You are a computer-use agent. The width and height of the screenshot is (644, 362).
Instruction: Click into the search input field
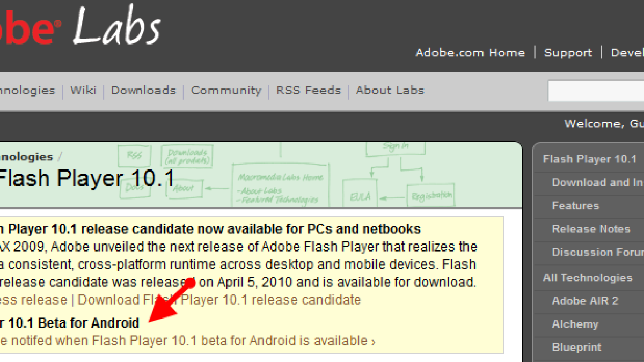[596, 91]
